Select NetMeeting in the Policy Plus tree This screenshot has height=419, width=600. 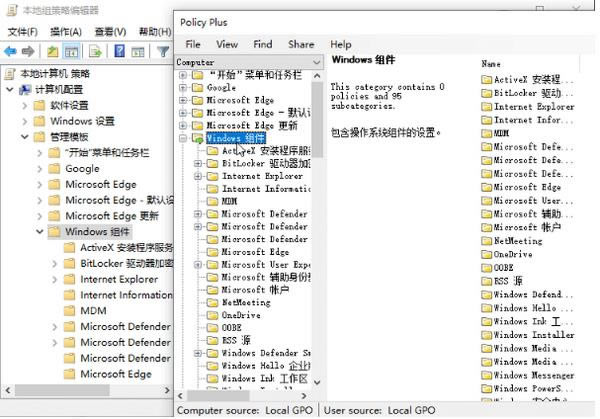[x=246, y=302]
